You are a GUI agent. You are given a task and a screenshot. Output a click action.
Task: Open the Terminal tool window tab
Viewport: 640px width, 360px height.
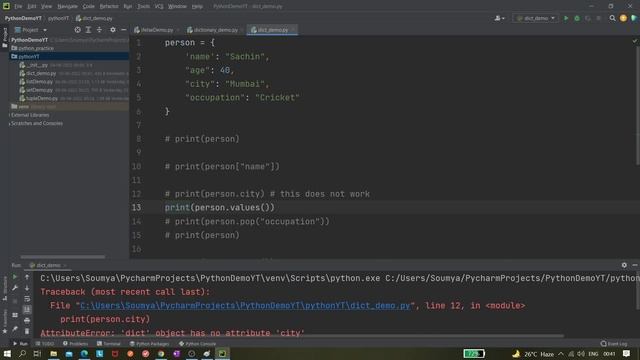coord(109,344)
